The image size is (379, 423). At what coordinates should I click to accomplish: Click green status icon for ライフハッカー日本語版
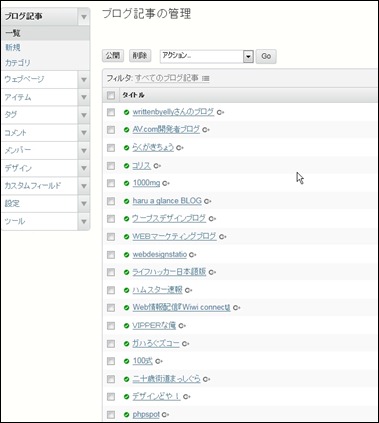[x=126, y=272]
